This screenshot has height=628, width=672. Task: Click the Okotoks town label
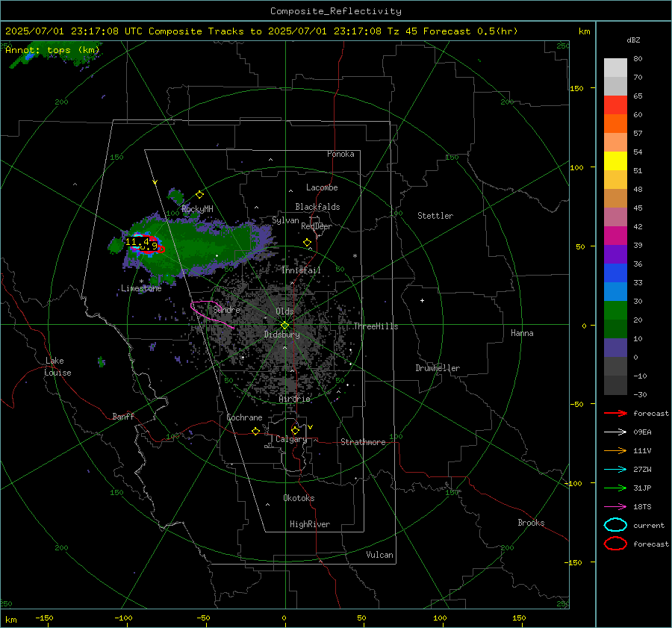coord(299,498)
